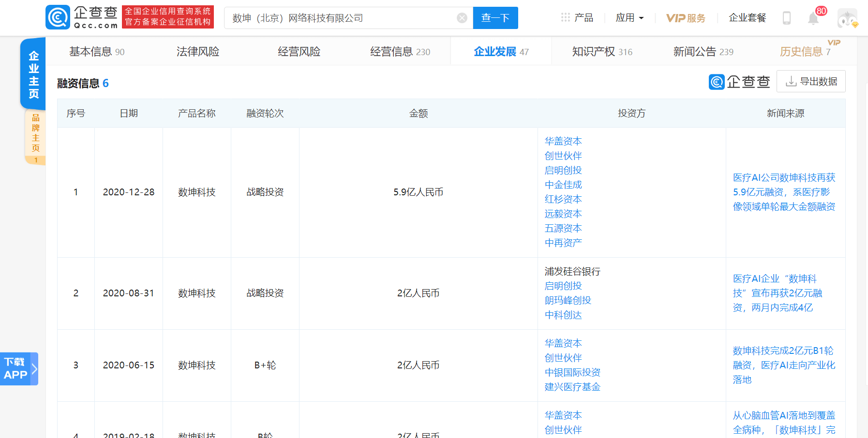Click the mobile phone icon in header
Image resolution: width=868 pixels, height=438 pixels.
[787, 18]
